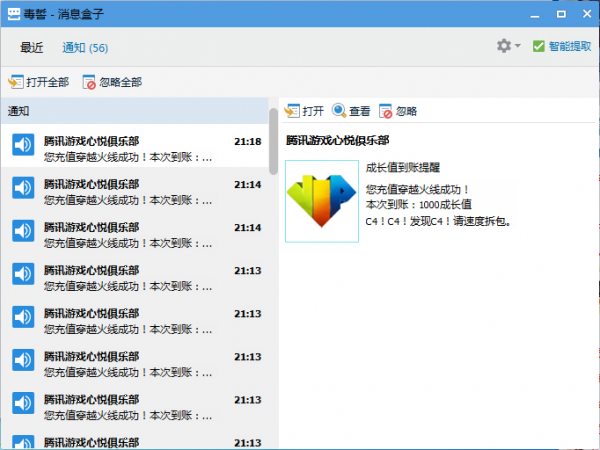The image size is (600, 450).
Task: Select second 21:14 notification title text
Action: click(x=91, y=227)
